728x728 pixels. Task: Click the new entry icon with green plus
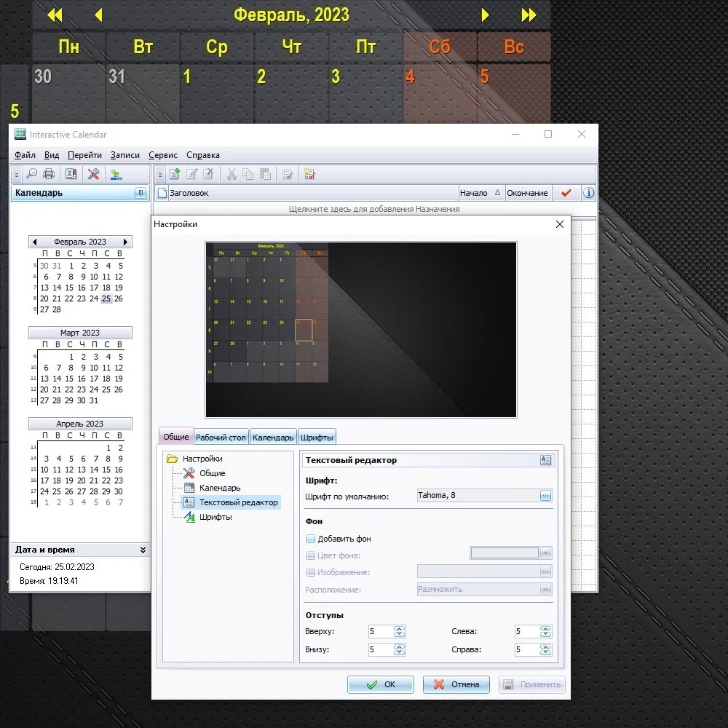tap(175, 174)
